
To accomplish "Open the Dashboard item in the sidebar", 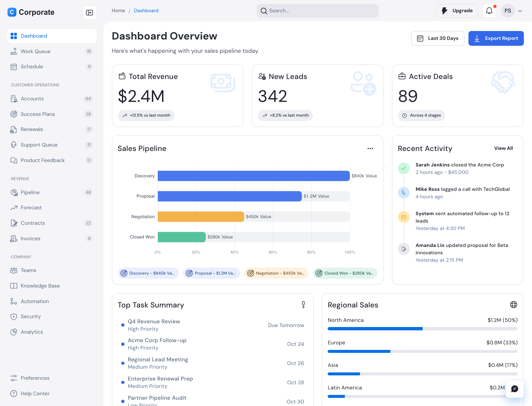I will [52, 36].
